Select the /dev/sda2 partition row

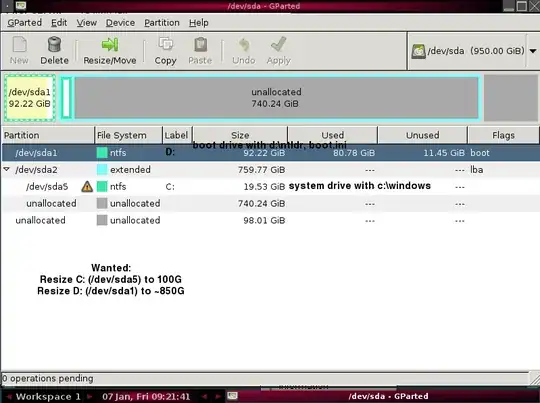270,169
